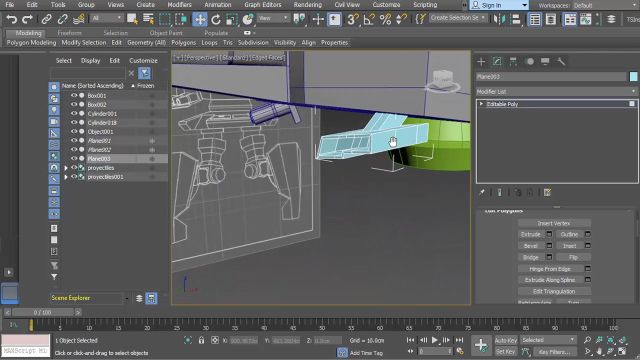Click the Play Animation button
The height and width of the screenshot is (360, 640).
click(x=435, y=340)
